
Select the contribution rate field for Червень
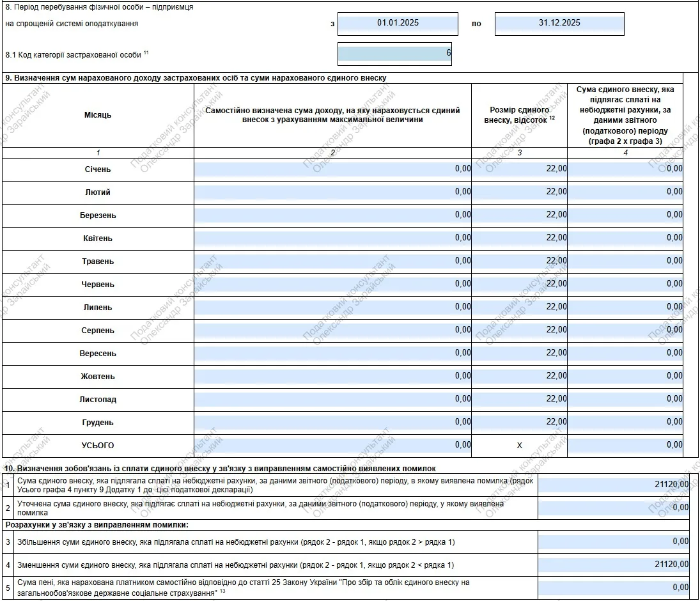click(x=519, y=285)
